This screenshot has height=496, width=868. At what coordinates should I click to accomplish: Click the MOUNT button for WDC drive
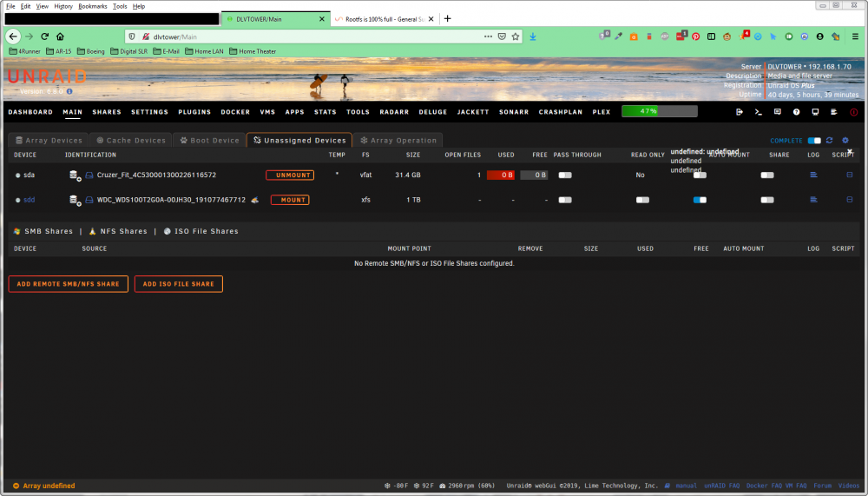pyautogui.click(x=290, y=200)
